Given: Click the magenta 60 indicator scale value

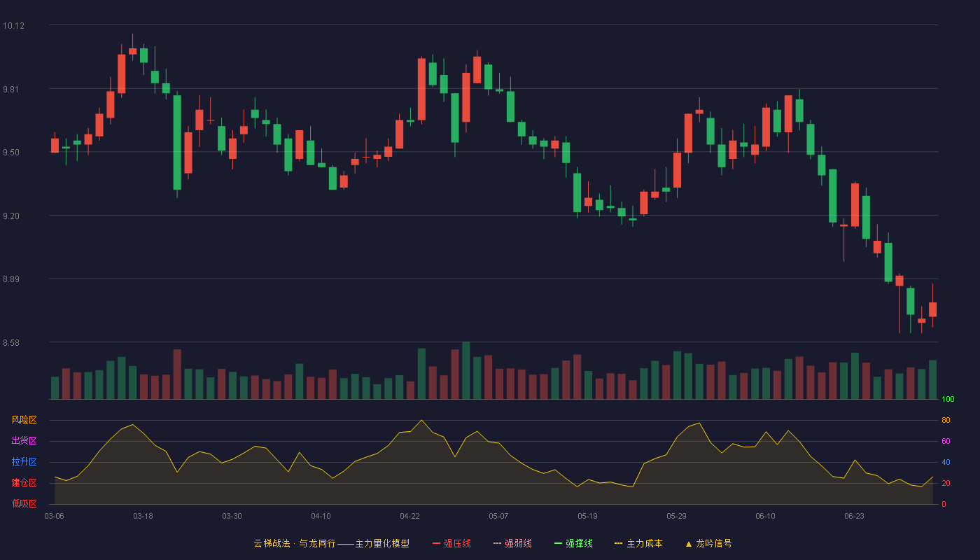Looking at the screenshot, I should [x=946, y=442].
